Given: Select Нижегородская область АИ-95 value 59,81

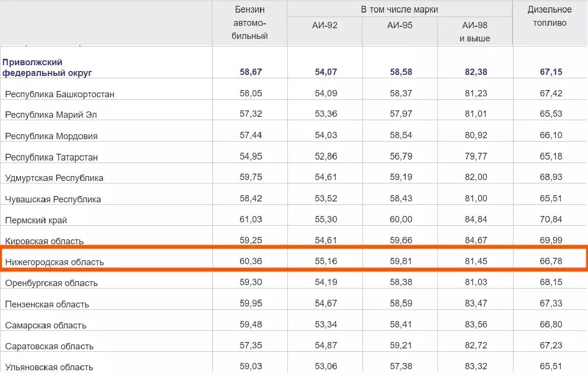Looking at the screenshot, I should pos(400,261).
